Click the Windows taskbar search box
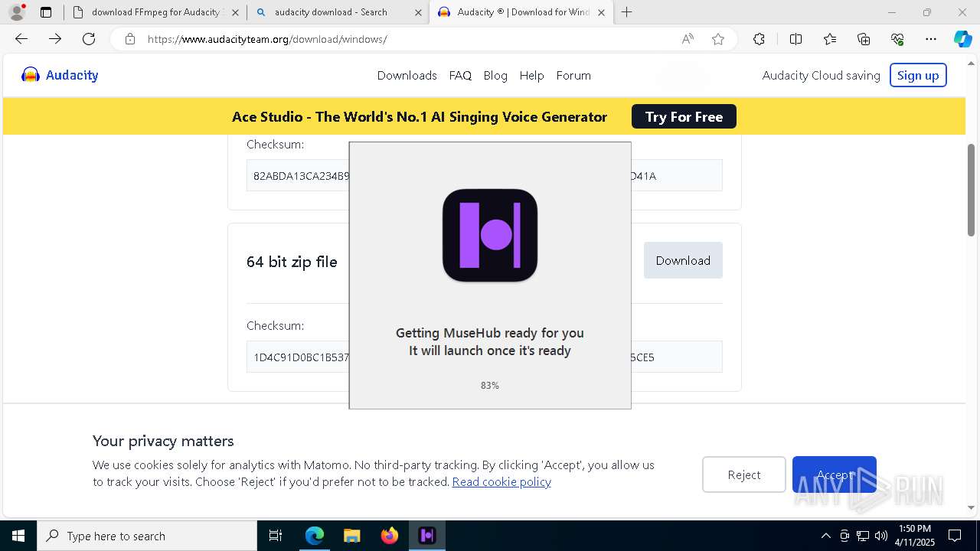The height and width of the screenshot is (551, 980). coord(147,536)
